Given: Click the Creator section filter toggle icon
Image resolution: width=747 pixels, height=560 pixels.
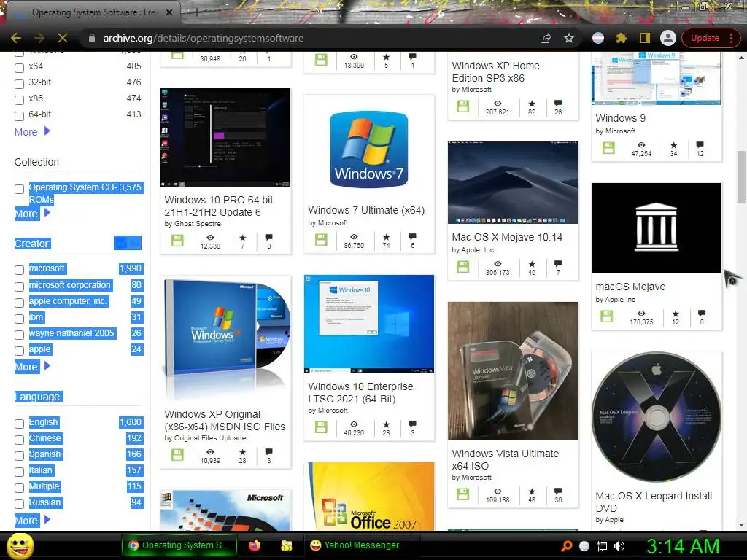Looking at the screenshot, I should [128, 243].
